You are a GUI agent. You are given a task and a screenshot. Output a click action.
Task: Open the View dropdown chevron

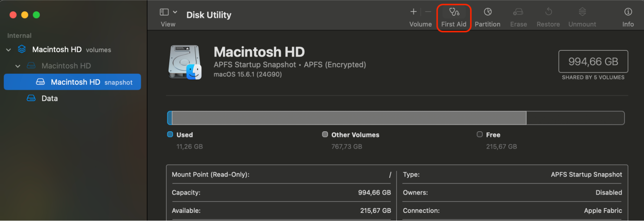[175, 12]
